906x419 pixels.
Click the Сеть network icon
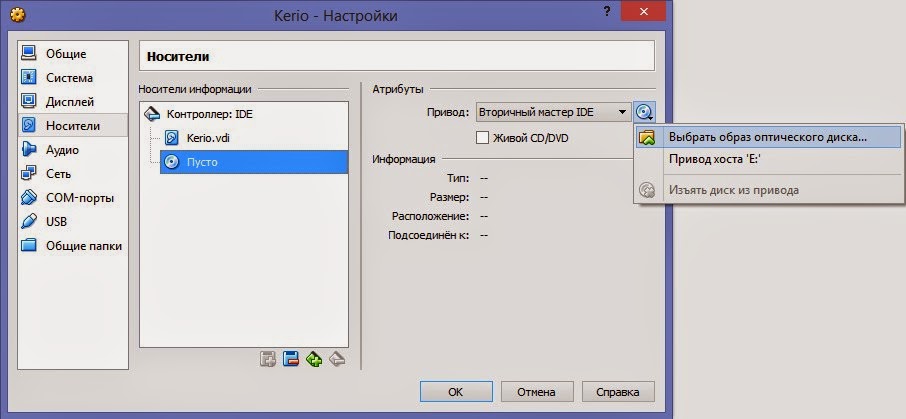29,173
